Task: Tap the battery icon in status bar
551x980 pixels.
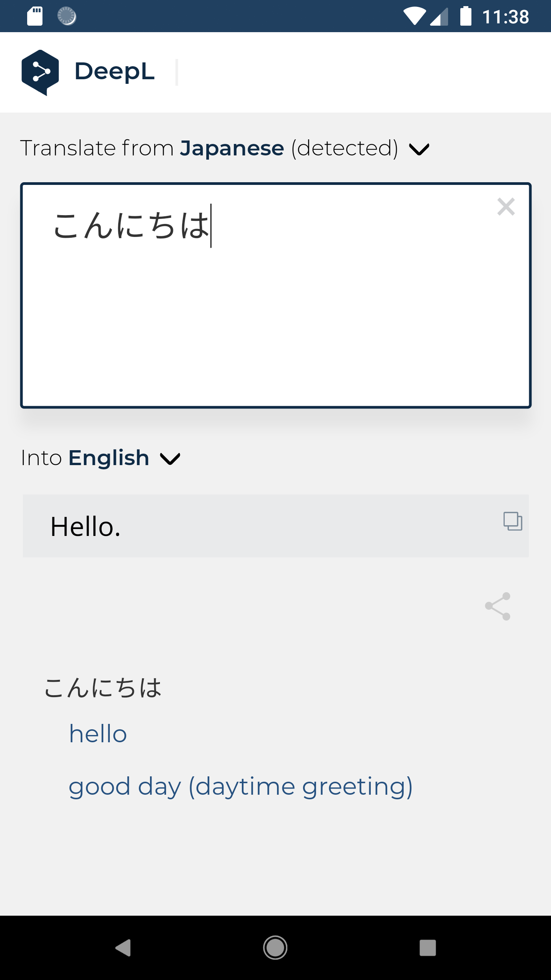Action: pyautogui.click(x=465, y=16)
